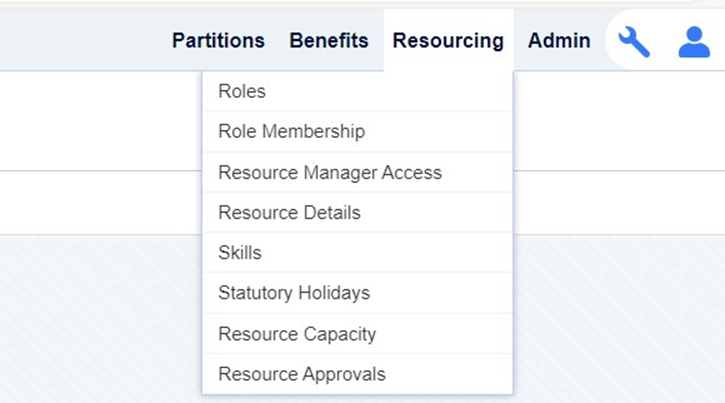Click the blue person account avatar
725x403 pixels.
[694, 42]
